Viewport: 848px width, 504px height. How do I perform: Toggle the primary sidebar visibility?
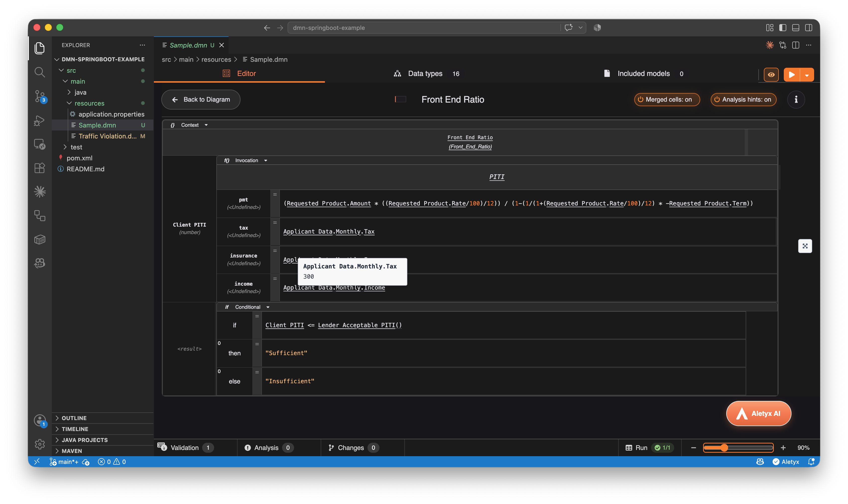(783, 27)
